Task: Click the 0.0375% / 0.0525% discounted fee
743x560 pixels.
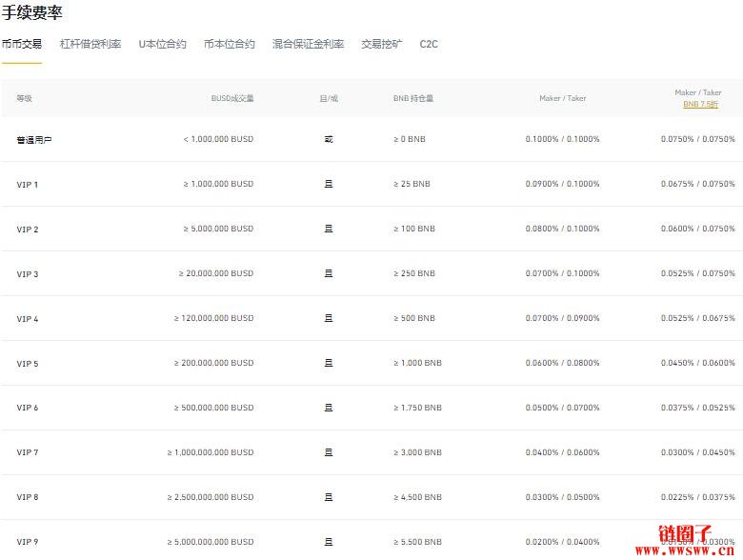Action: click(698, 408)
